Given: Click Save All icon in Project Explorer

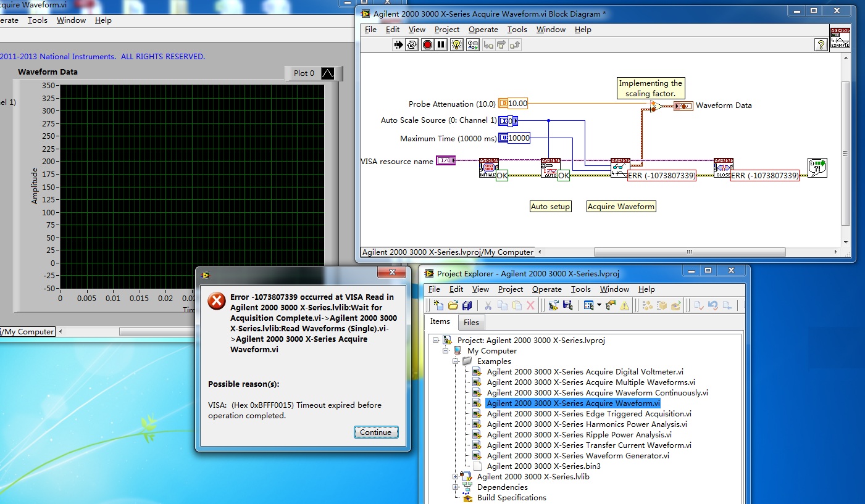Looking at the screenshot, I should (x=467, y=305).
